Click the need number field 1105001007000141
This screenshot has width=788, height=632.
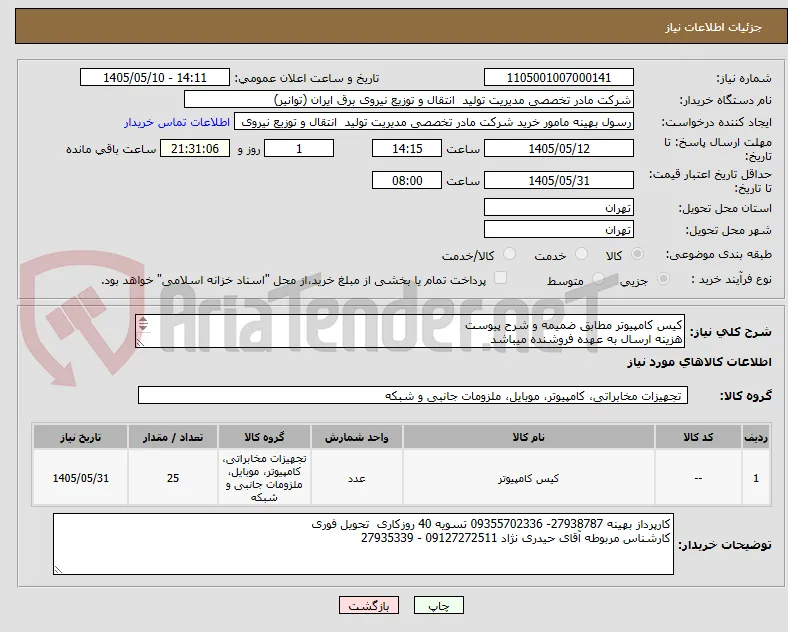tap(558, 78)
